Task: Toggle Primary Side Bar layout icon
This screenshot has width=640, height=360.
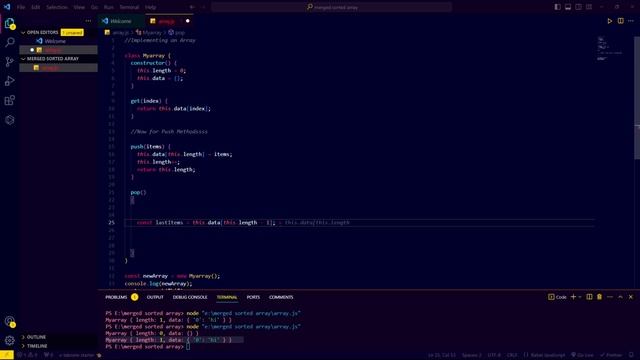Action: [x=558, y=7]
